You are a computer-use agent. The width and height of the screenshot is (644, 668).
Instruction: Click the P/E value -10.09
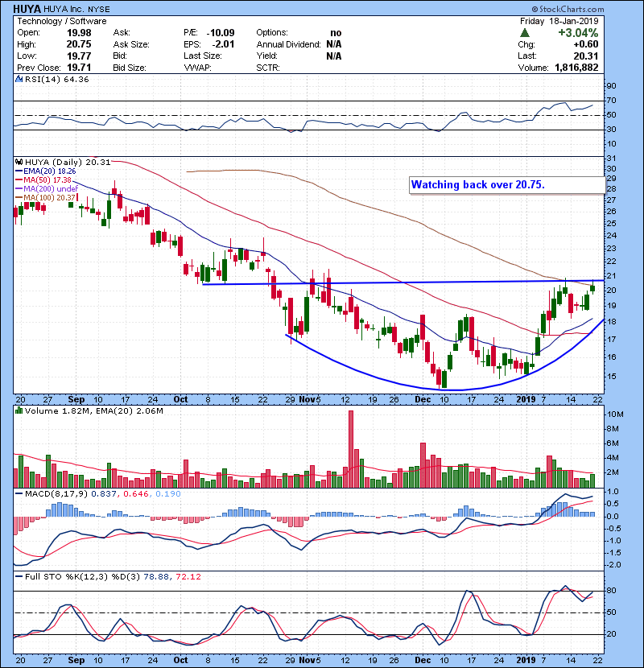221,33
